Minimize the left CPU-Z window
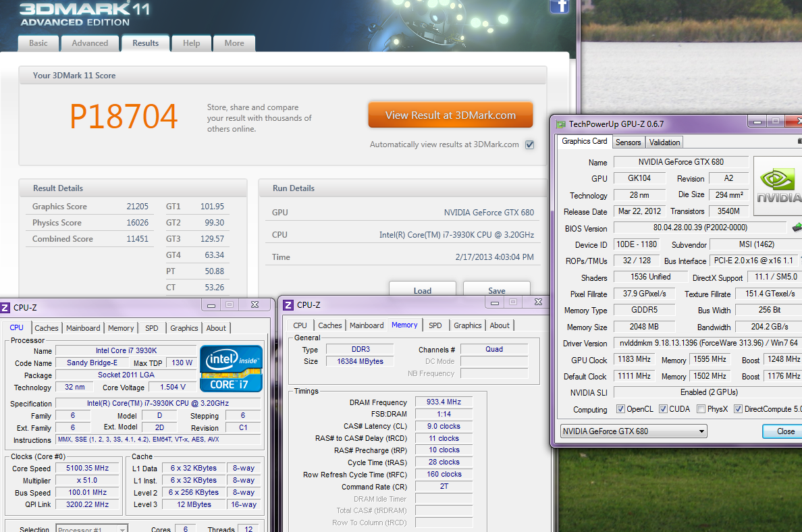 211,305
